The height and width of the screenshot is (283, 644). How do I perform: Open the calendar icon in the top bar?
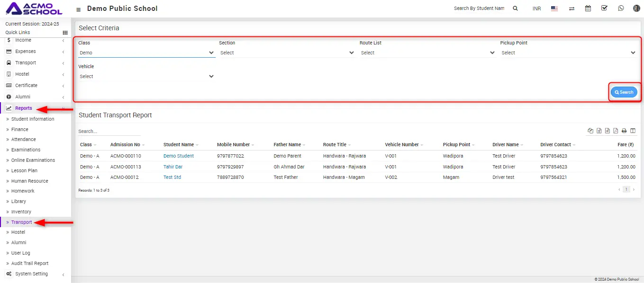588,9
